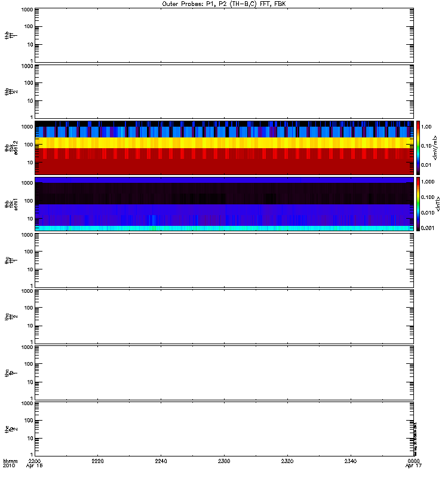The width and height of the screenshot is (448, 478).
Task: Select the "100" tick label in thb fff 2 panel
Action: pyautogui.click(x=29, y=83)
